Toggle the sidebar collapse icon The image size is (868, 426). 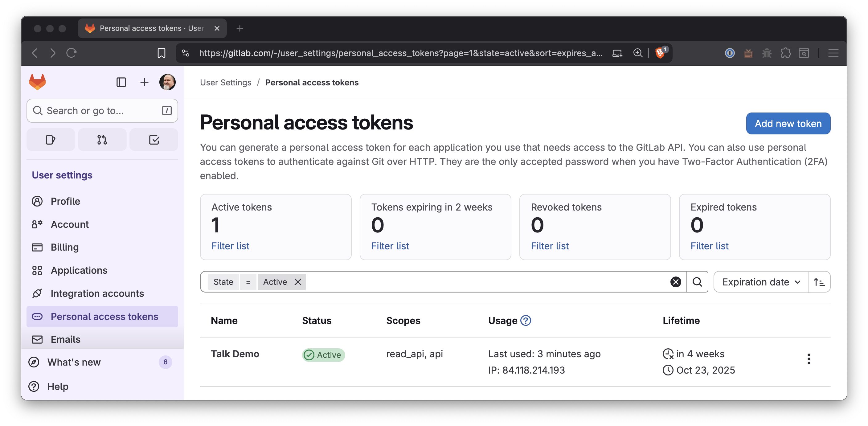[x=121, y=82]
